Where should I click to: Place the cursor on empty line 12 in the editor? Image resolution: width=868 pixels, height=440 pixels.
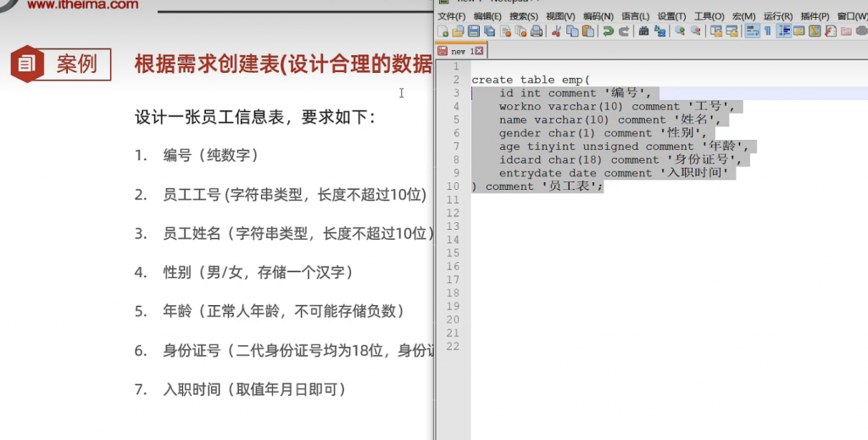coord(593,213)
